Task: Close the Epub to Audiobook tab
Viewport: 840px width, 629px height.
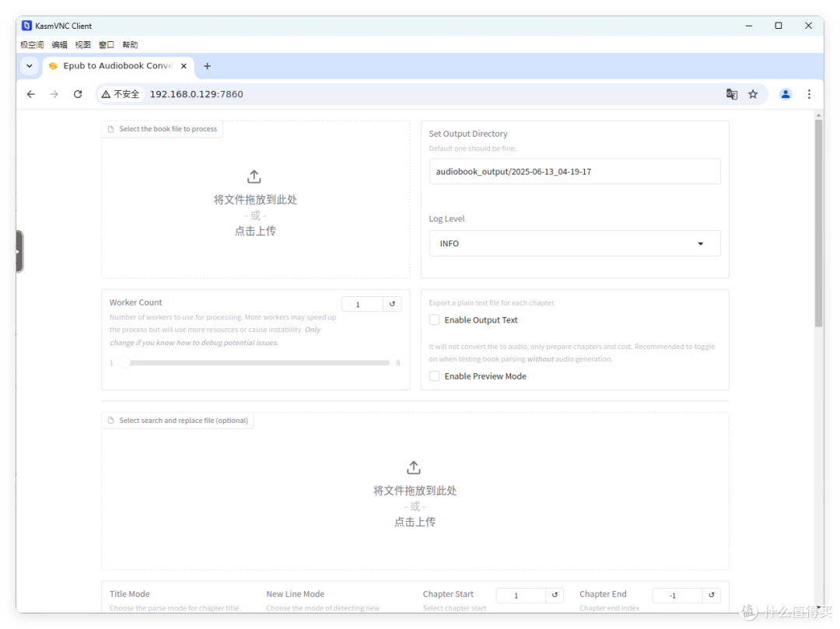Action: pos(184,66)
